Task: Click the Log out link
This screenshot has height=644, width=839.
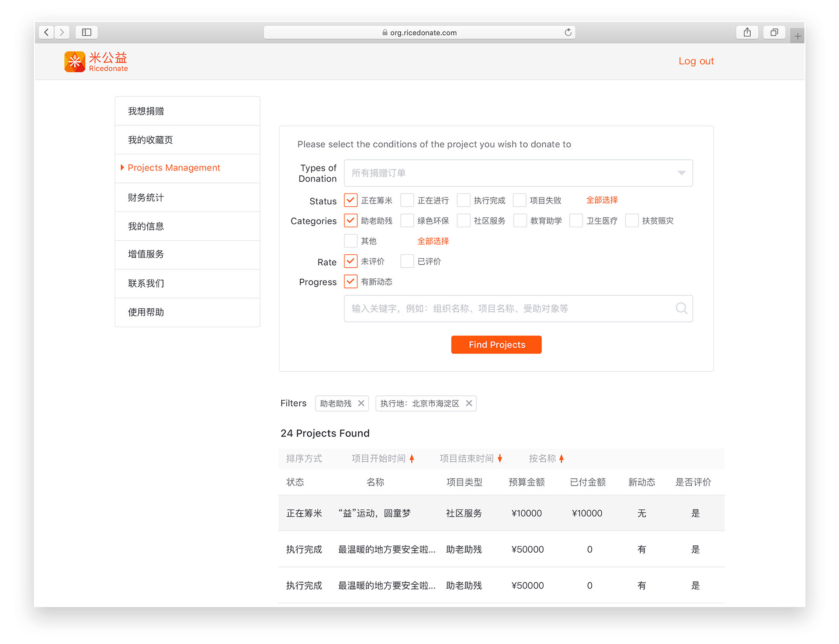Action: (696, 61)
